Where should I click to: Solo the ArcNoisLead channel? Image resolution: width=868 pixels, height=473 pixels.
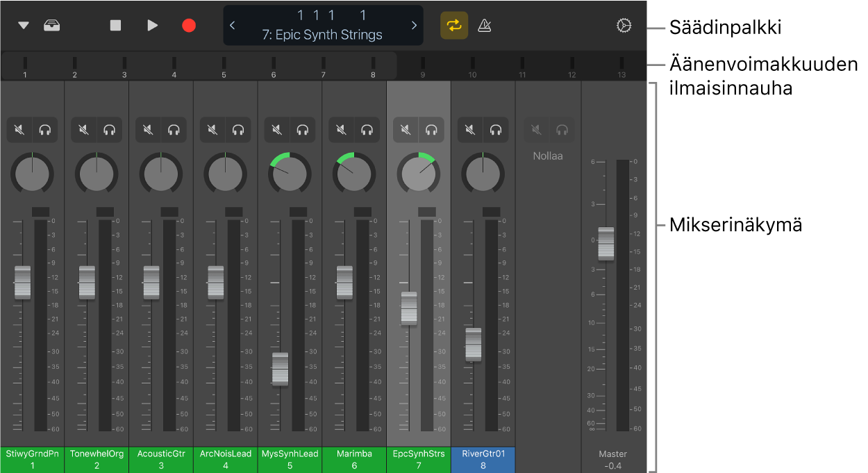(238, 129)
